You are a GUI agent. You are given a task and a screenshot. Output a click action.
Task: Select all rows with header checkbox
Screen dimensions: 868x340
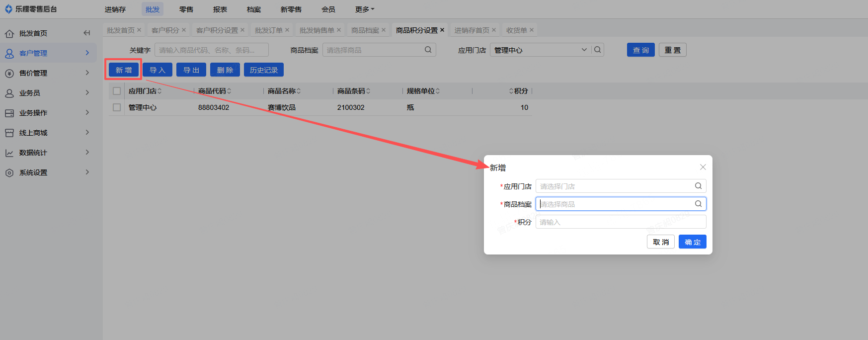117,91
